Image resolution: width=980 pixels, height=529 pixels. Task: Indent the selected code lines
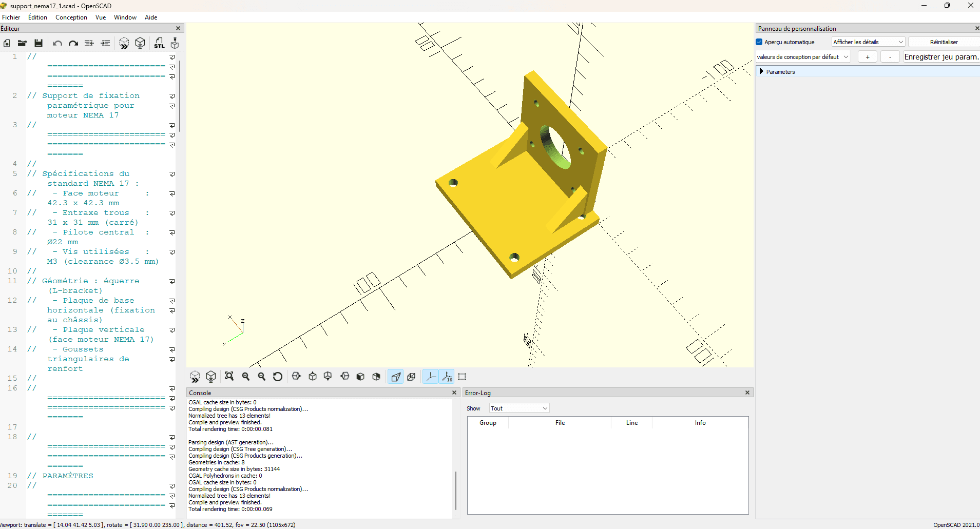[105, 44]
